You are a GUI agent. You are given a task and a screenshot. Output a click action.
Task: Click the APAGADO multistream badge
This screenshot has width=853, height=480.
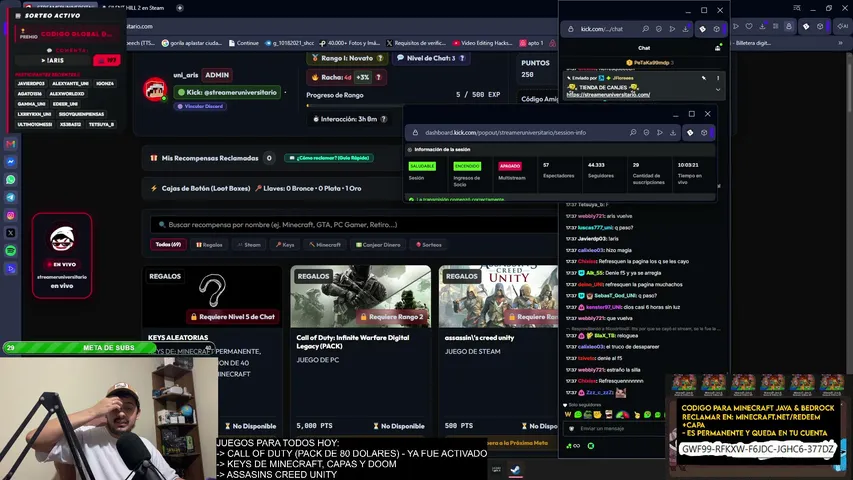point(510,166)
